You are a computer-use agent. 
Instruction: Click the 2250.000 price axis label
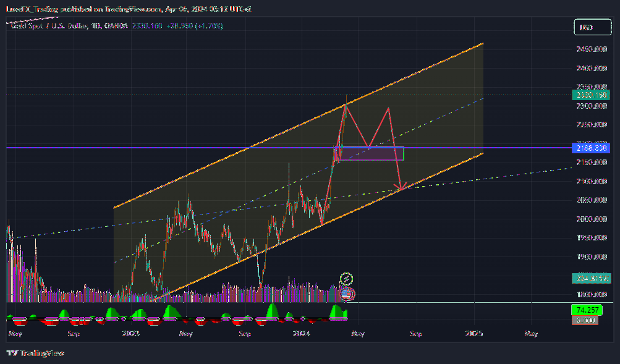(592, 124)
